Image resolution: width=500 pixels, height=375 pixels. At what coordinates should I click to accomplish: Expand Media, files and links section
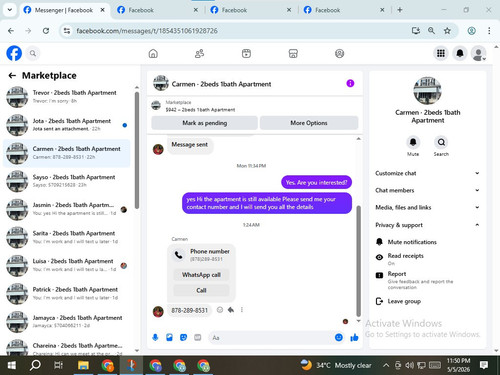tap(427, 207)
